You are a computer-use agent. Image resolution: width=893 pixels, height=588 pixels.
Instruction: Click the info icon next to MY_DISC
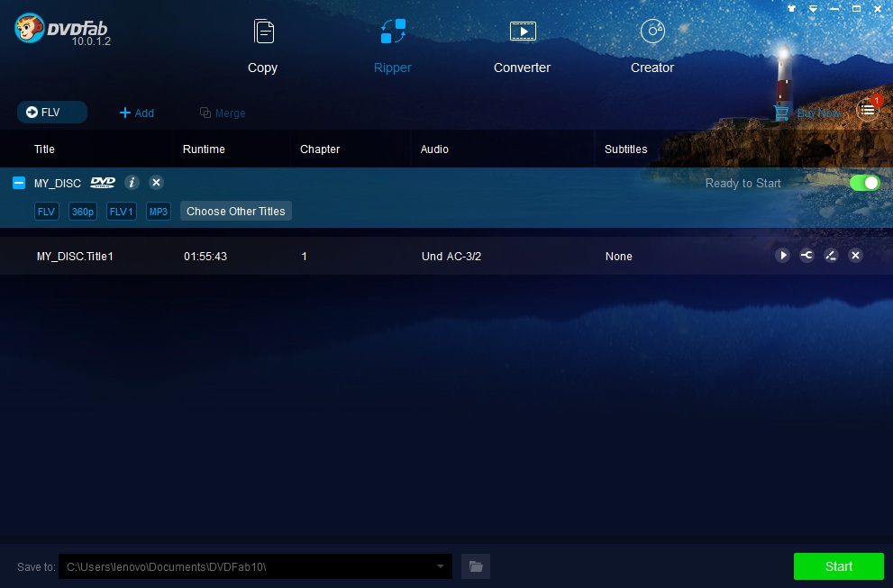coord(132,183)
